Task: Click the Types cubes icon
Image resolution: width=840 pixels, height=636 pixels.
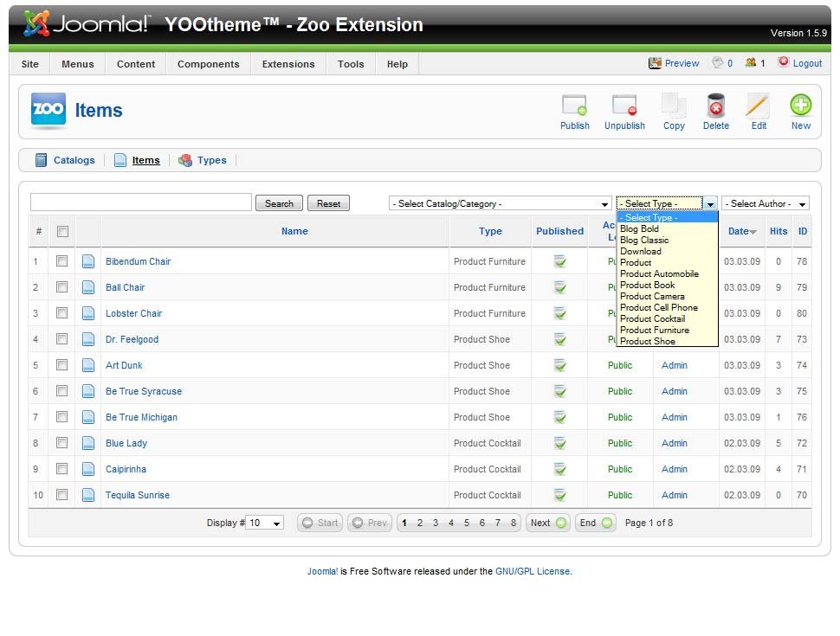Action: click(184, 160)
